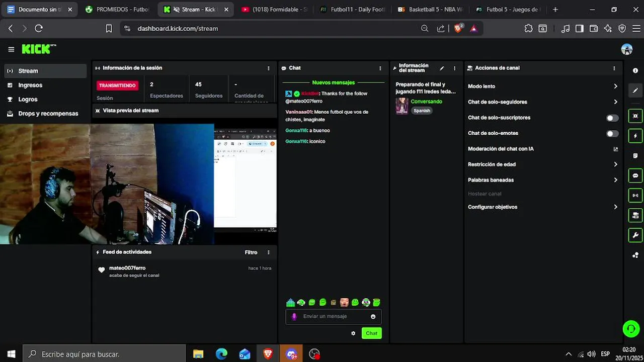
Task: Toggle the channel actions icon in right sidebar
Action: (635, 216)
